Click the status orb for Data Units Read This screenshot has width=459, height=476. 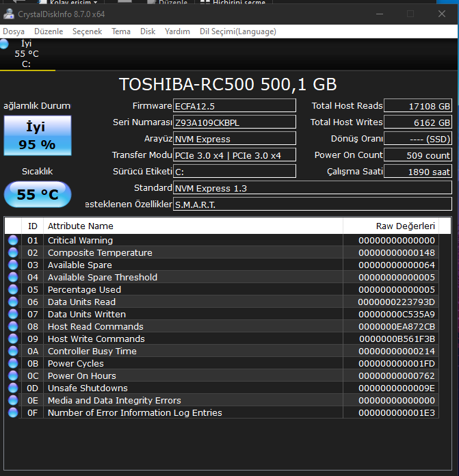click(x=13, y=302)
